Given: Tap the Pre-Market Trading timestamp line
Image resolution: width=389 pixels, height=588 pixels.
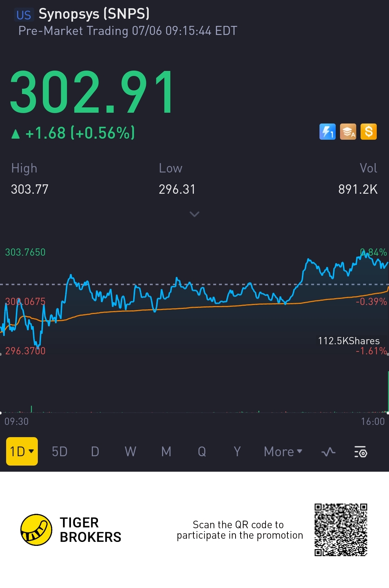Looking at the screenshot, I should tap(128, 31).
